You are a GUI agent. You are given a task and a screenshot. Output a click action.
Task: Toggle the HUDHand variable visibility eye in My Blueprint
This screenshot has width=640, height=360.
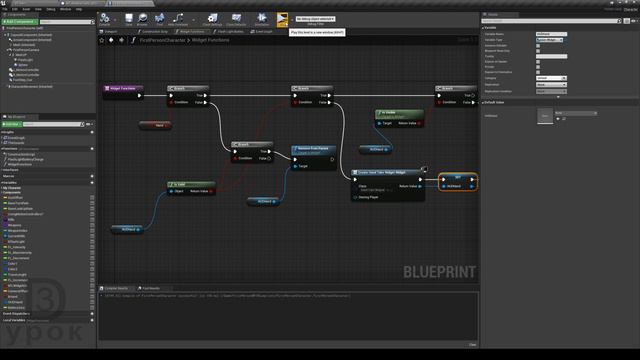coord(92,302)
